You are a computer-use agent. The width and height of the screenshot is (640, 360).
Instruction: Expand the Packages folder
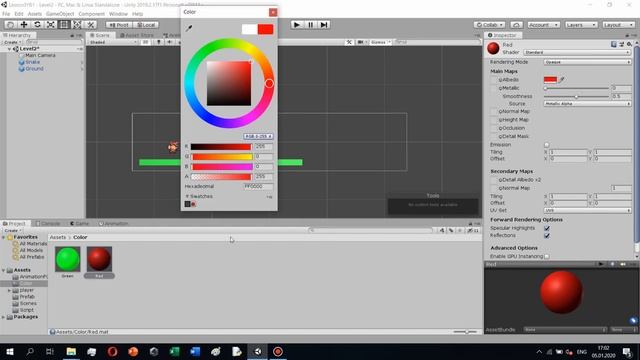coord(4,317)
